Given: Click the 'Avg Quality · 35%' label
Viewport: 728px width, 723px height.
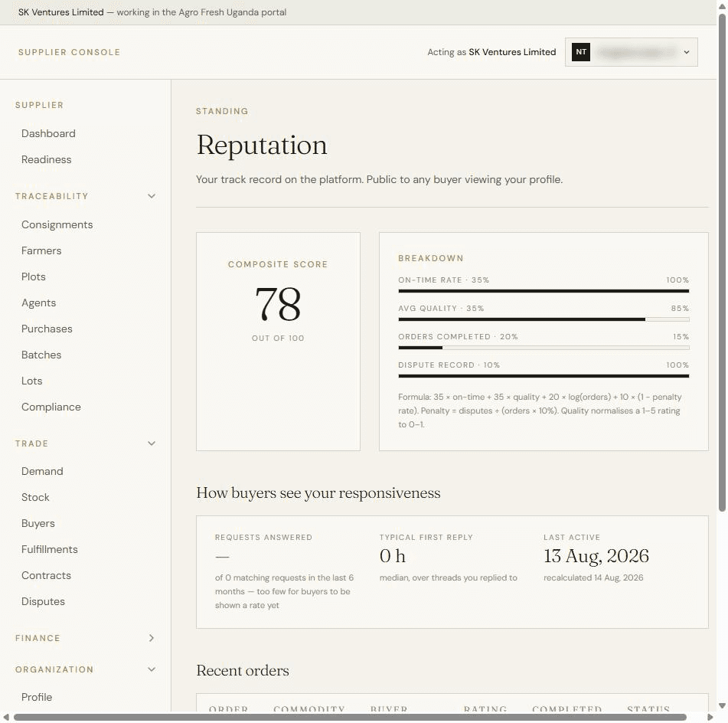Looking at the screenshot, I should (x=441, y=308).
